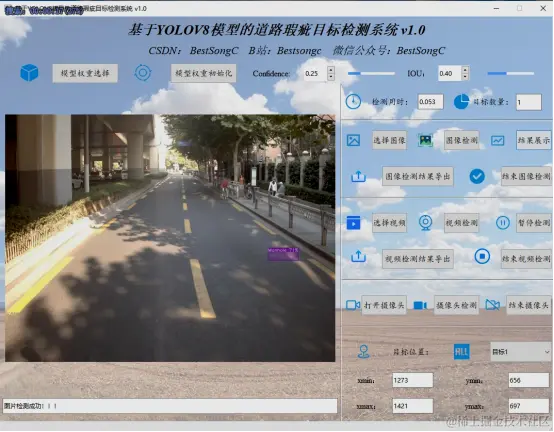Click the xmax field showing 1421

click(x=413, y=406)
